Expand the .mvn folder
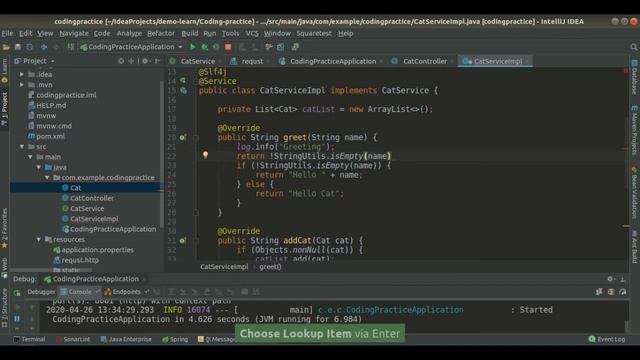 point(22,84)
